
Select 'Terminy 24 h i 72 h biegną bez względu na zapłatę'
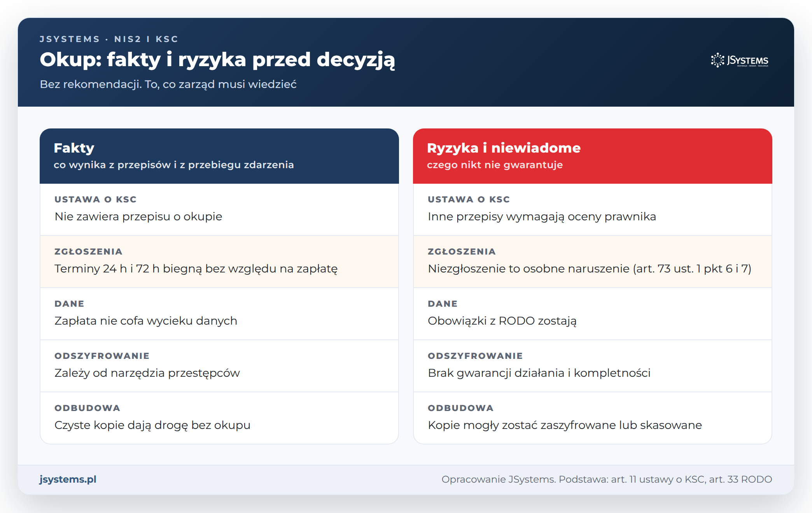coord(196,269)
